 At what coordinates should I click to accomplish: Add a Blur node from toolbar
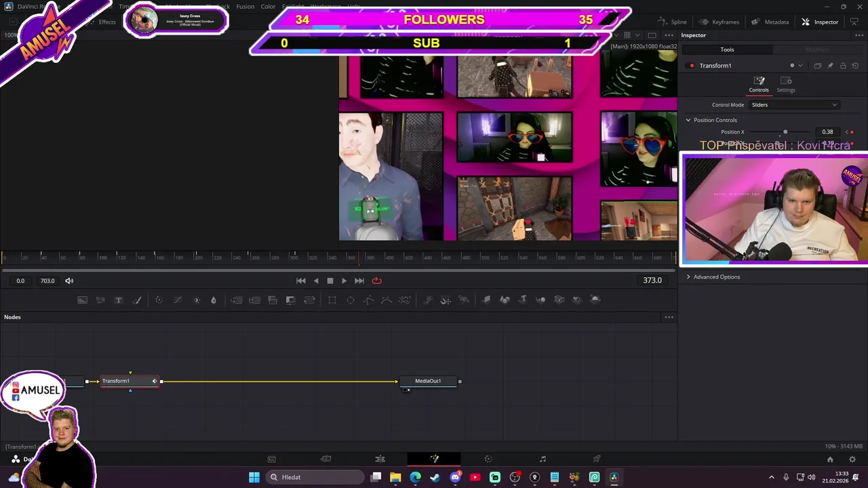214,300
